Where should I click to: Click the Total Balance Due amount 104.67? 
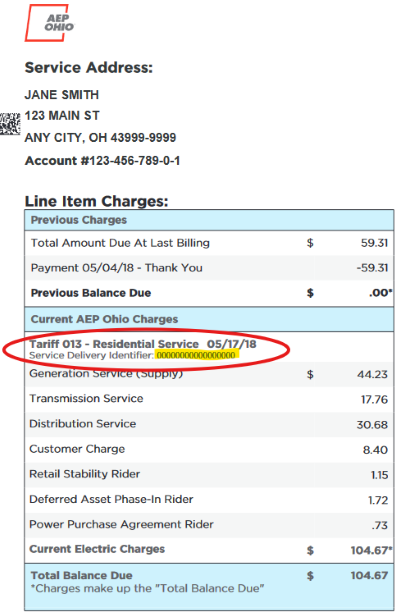(369, 575)
